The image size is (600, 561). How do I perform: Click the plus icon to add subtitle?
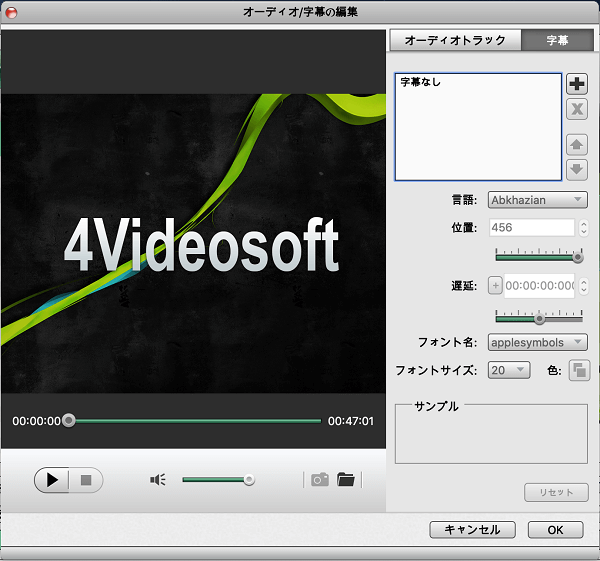tap(577, 83)
